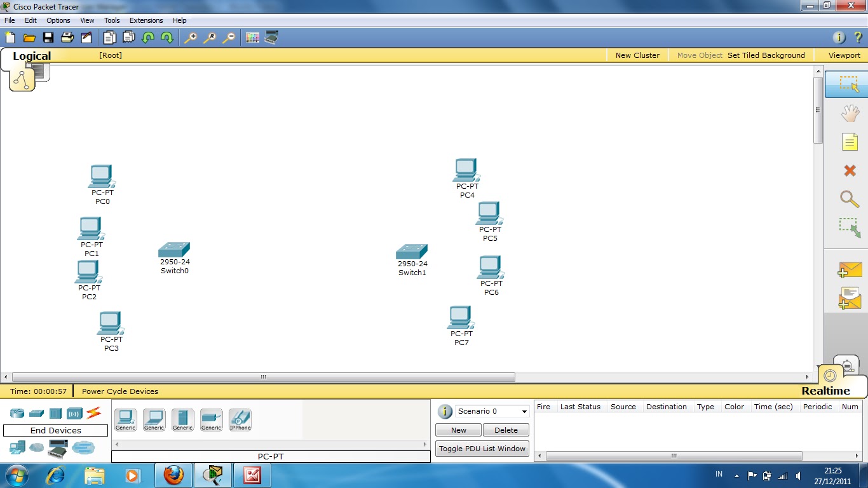Open the custom devices dialog icon

point(271,37)
